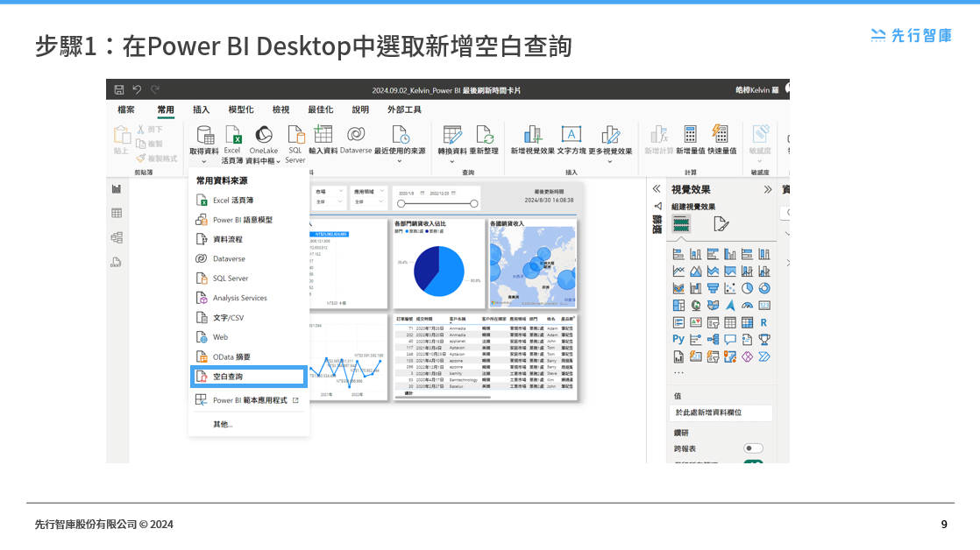Click the SQL Server data source icon
Image resolution: width=980 pixels, height=550 pixels.
[x=295, y=136]
